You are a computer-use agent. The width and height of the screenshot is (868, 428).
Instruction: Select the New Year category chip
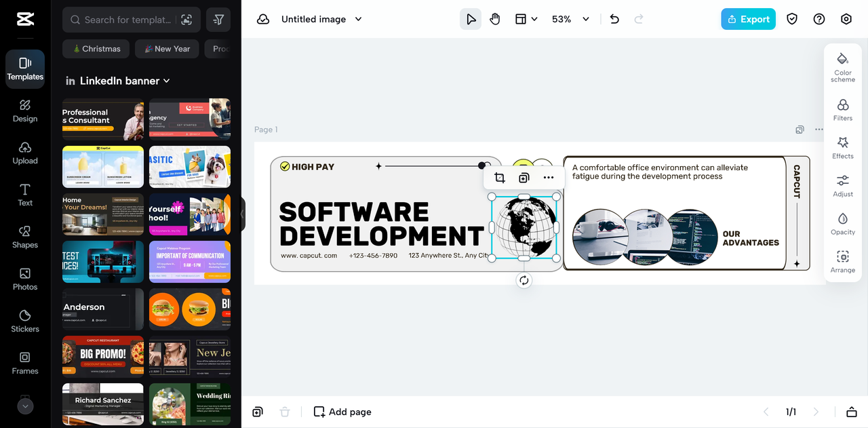167,49
